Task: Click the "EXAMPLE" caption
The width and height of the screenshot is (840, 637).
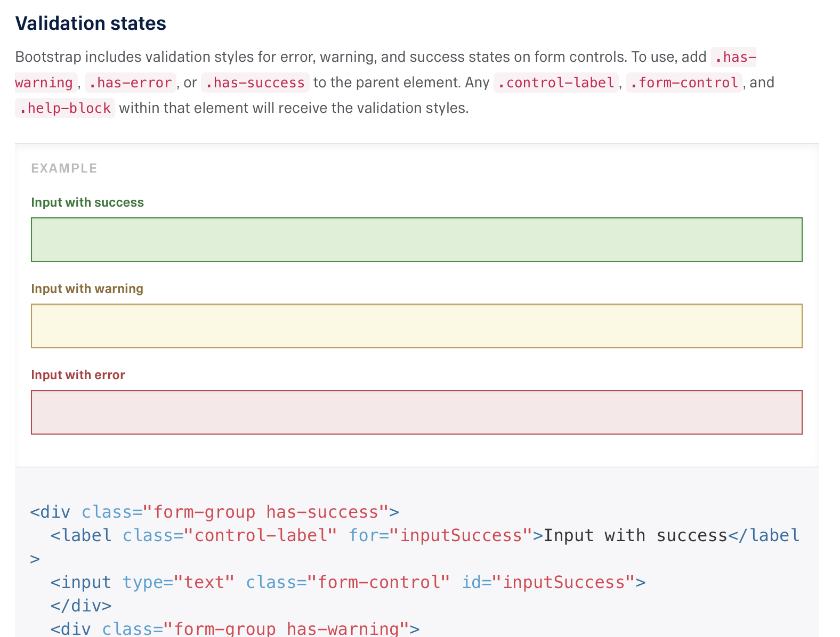Action: (x=64, y=168)
